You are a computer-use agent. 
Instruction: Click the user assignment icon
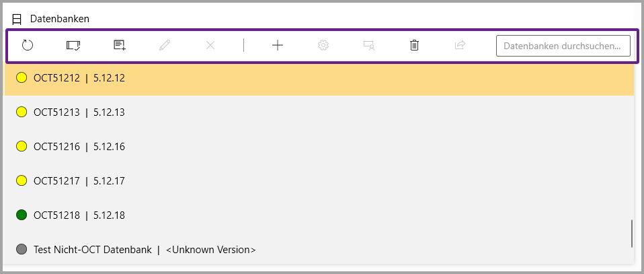pos(368,46)
